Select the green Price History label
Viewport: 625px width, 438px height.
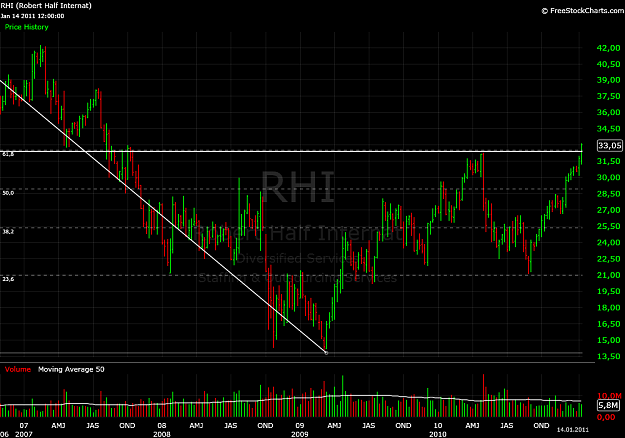tap(27, 27)
